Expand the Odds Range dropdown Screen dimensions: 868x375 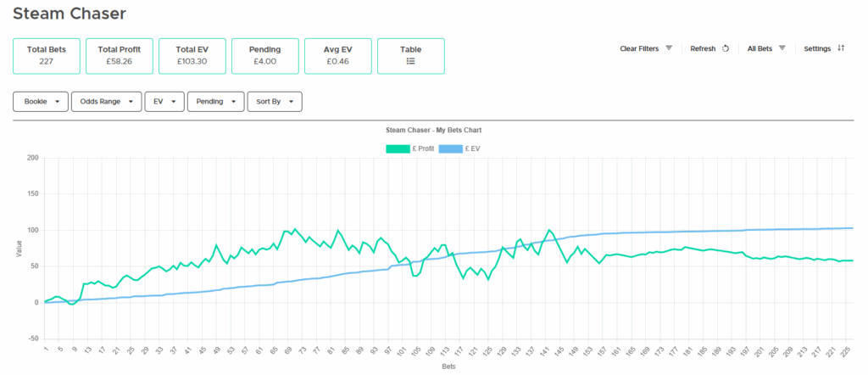[106, 101]
